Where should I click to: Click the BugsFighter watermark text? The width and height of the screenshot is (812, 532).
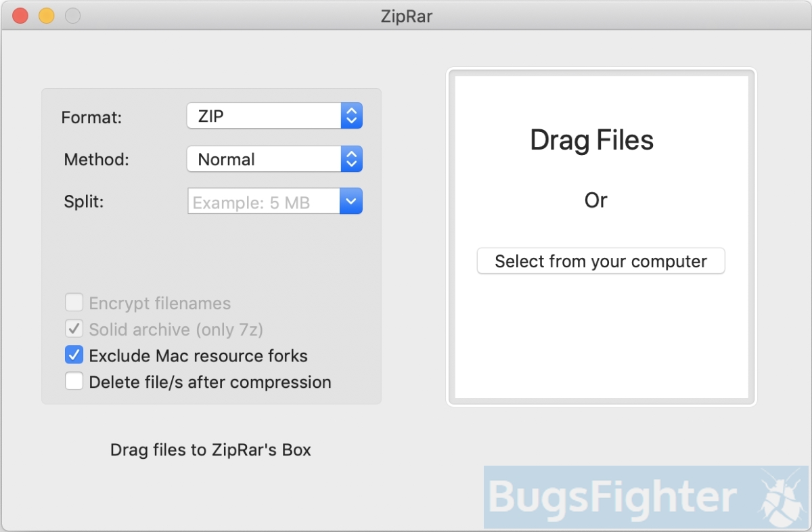612,497
